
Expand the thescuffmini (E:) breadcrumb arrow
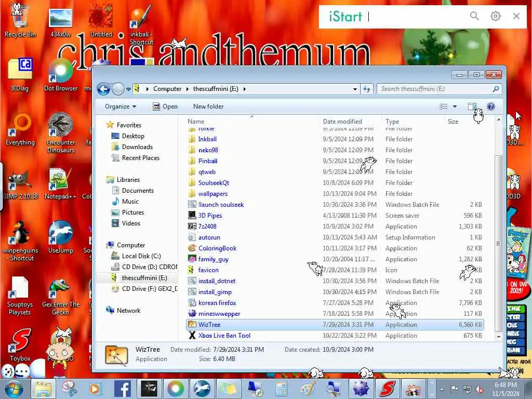244,89
